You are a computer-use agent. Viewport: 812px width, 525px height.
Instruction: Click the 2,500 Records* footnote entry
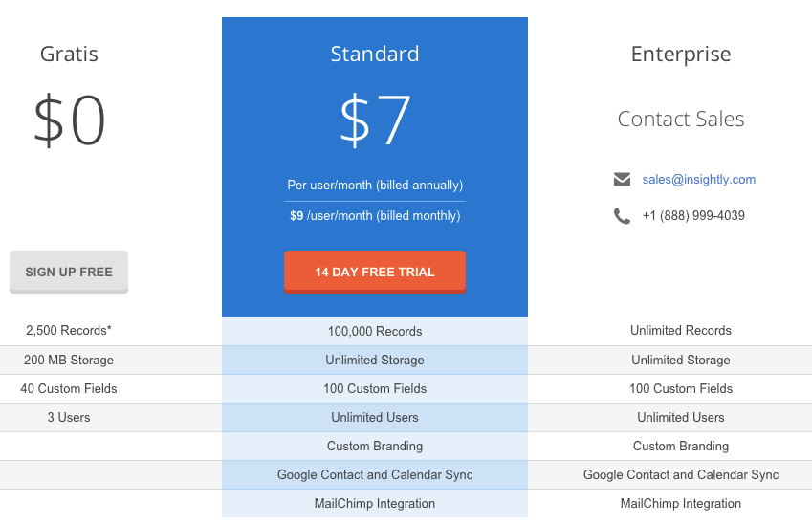pyautogui.click(x=69, y=331)
